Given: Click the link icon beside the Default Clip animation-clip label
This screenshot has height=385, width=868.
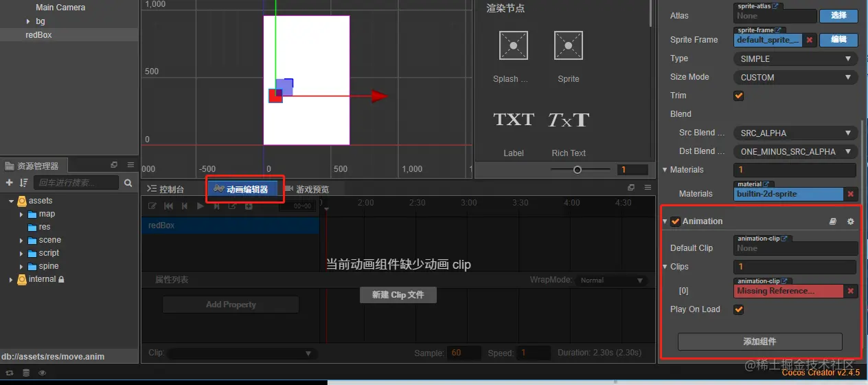Looking at the screenshot, I should [x=786, y=239].
